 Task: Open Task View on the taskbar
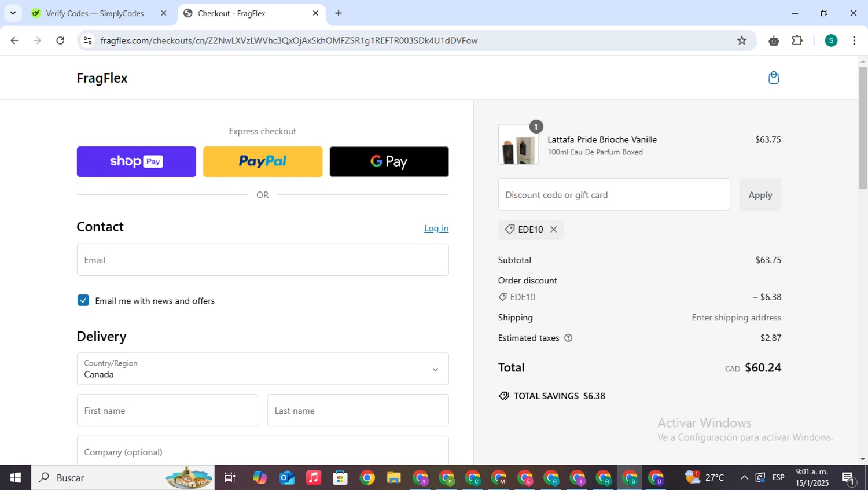pos(230,478)
